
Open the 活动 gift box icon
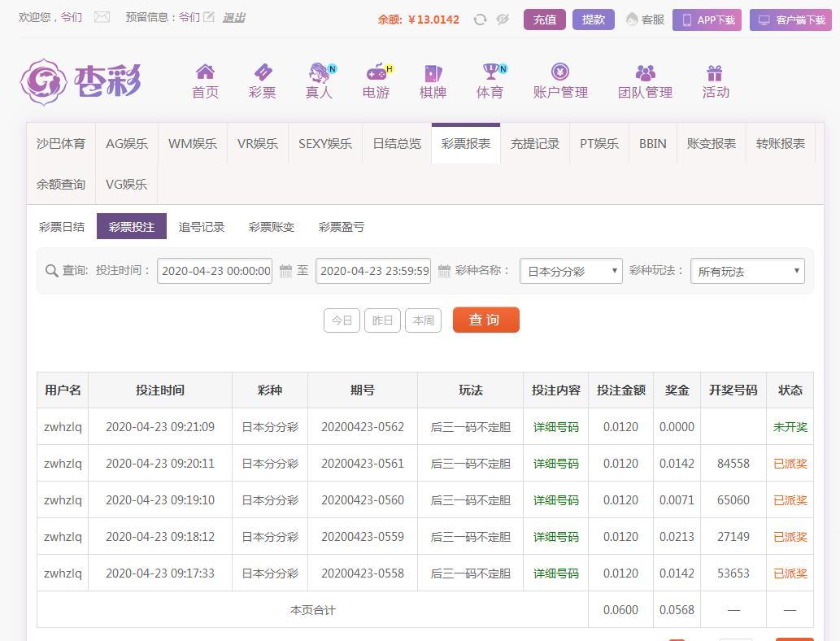coord(715,73)
